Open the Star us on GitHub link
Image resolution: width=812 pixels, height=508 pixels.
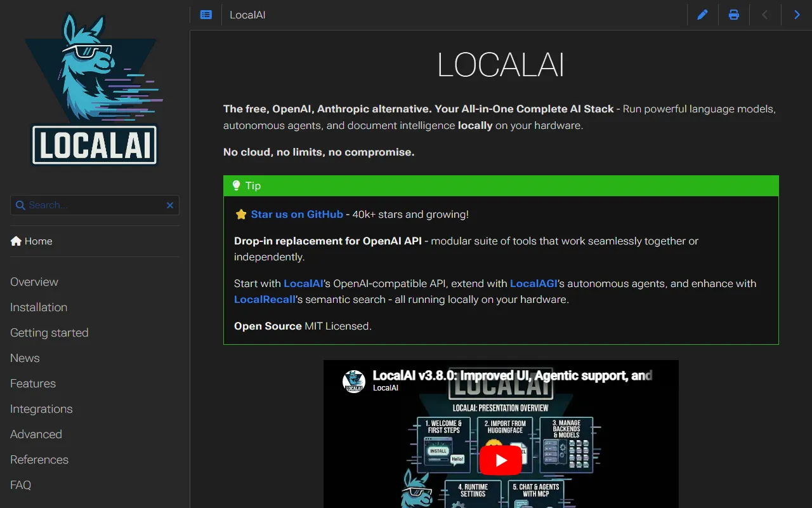click(x=296, y=215)
